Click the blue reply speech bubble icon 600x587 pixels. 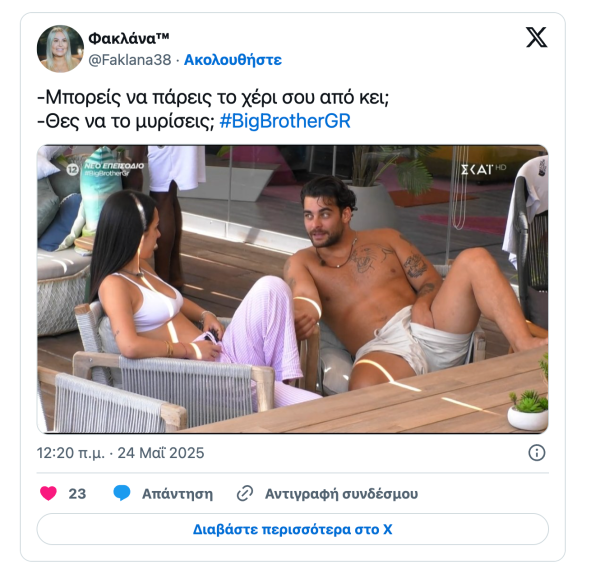tap(122, 493)
